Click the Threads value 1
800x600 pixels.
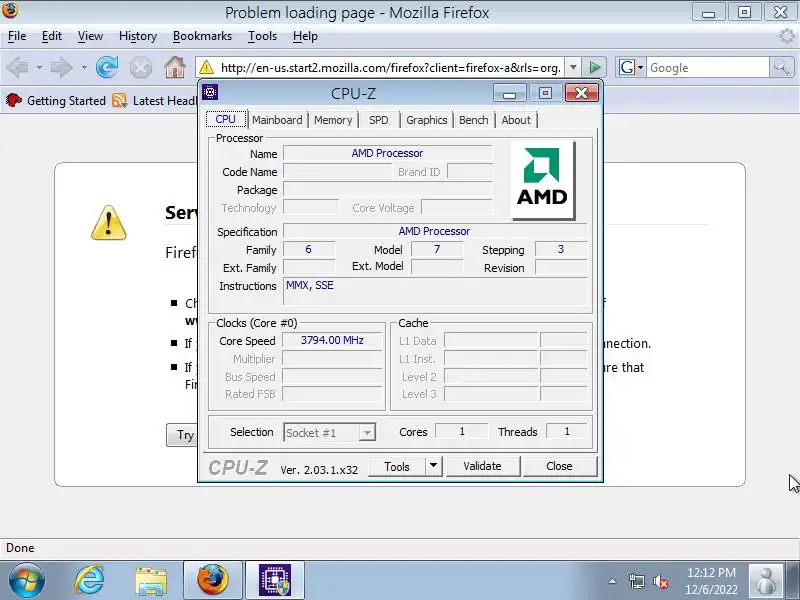tap(566, 432)
